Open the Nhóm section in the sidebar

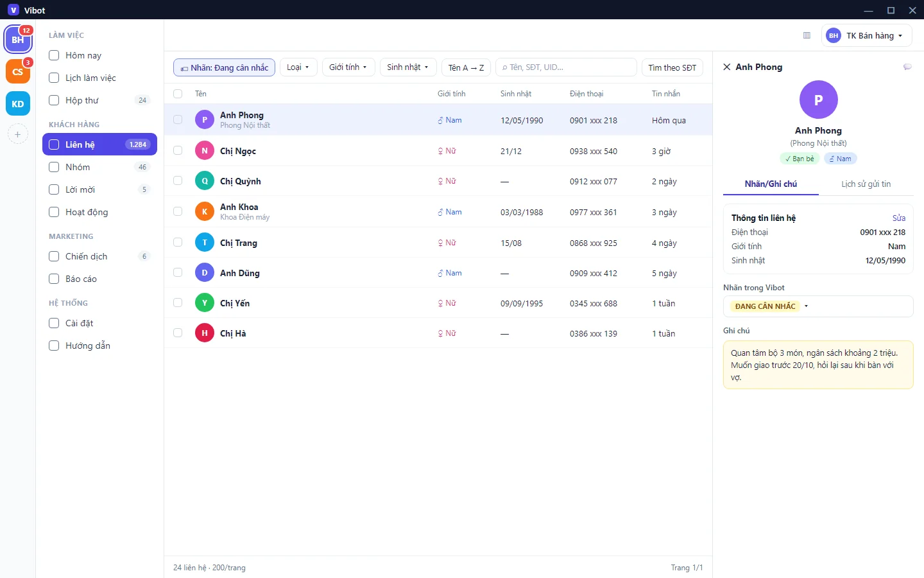[x=99, y=167]
